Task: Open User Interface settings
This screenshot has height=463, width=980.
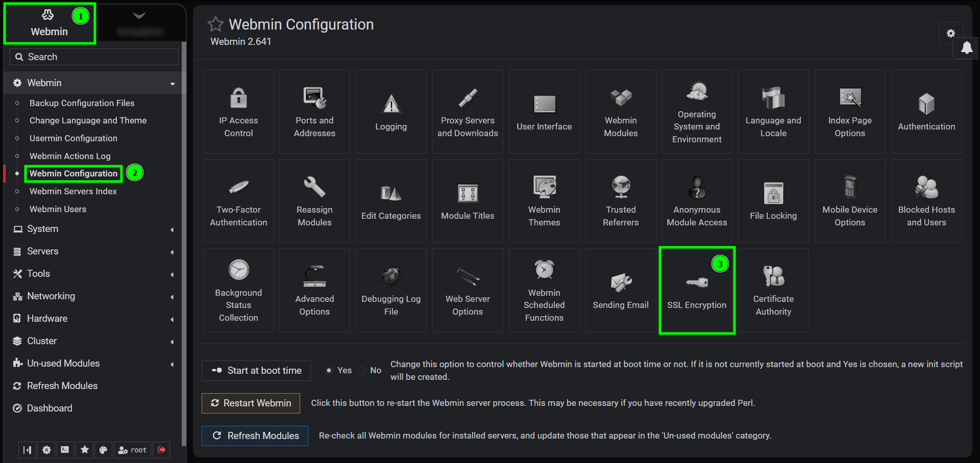Action: (x=544, y=112)
